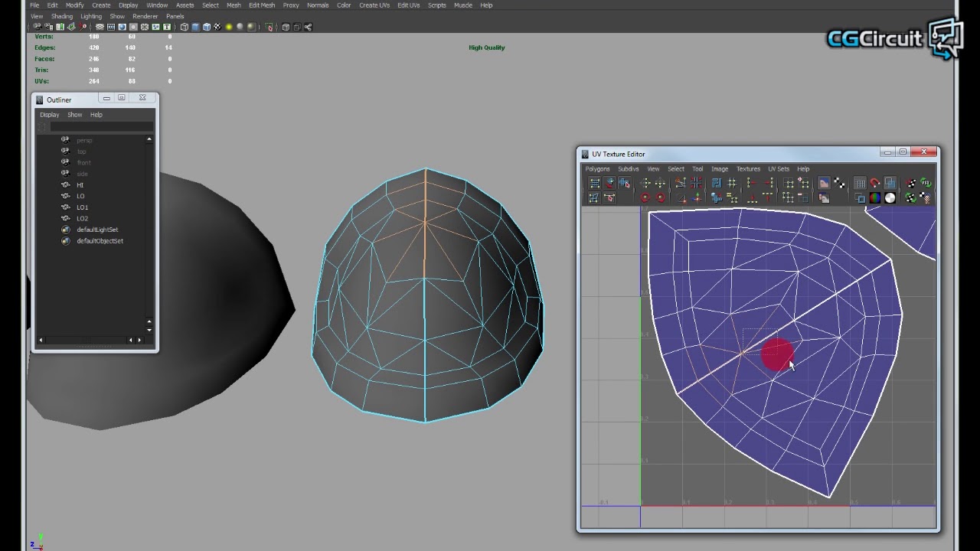Open the Normals main menu
The width and height of the screenshot is (980, 551).
tap(318, 5)
